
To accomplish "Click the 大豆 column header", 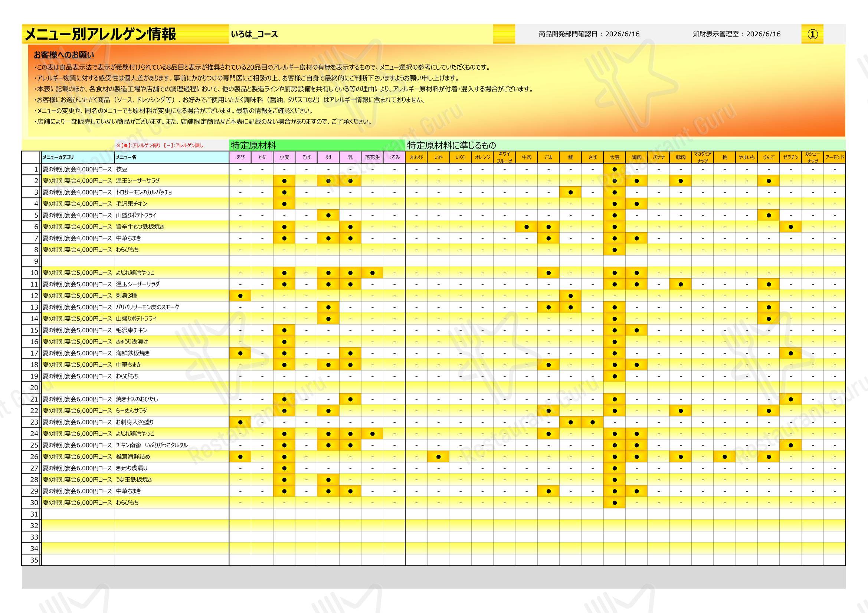I will pyautogui.click(x=615, y=157).
